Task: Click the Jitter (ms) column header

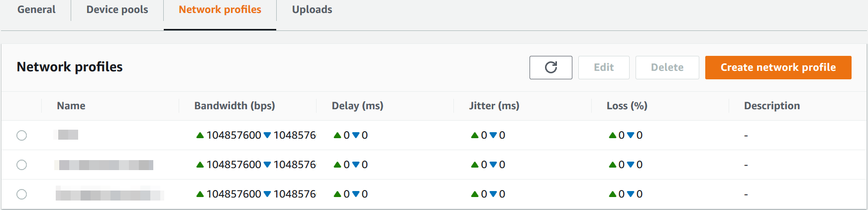Action: coord(494,106)
